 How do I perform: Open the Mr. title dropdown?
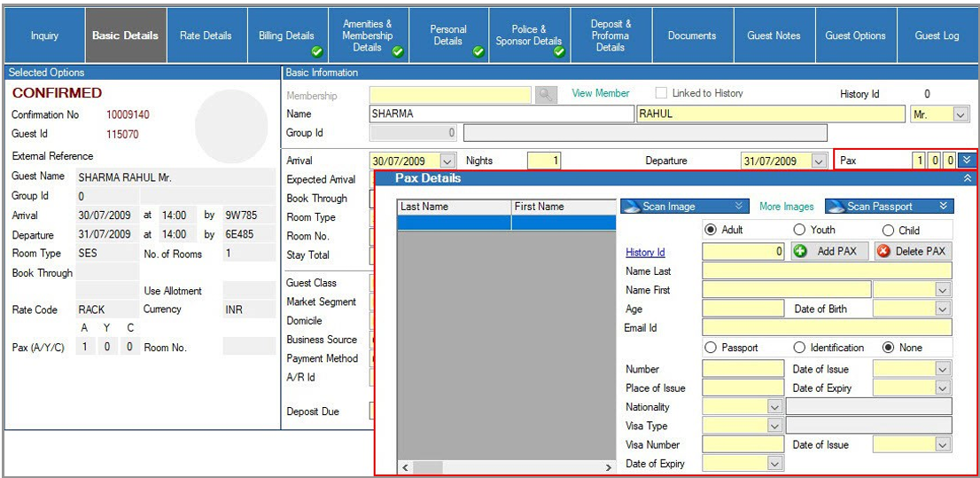tap(961, 114)
